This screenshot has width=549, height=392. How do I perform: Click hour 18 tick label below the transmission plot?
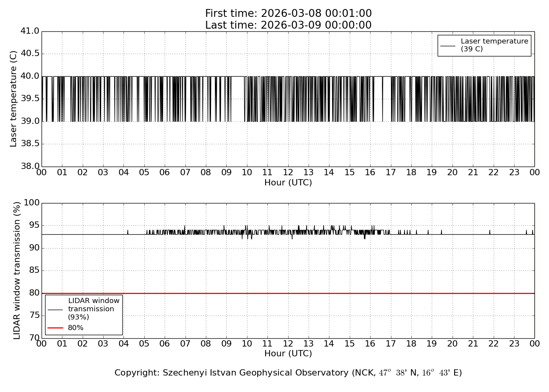[411, 344]
